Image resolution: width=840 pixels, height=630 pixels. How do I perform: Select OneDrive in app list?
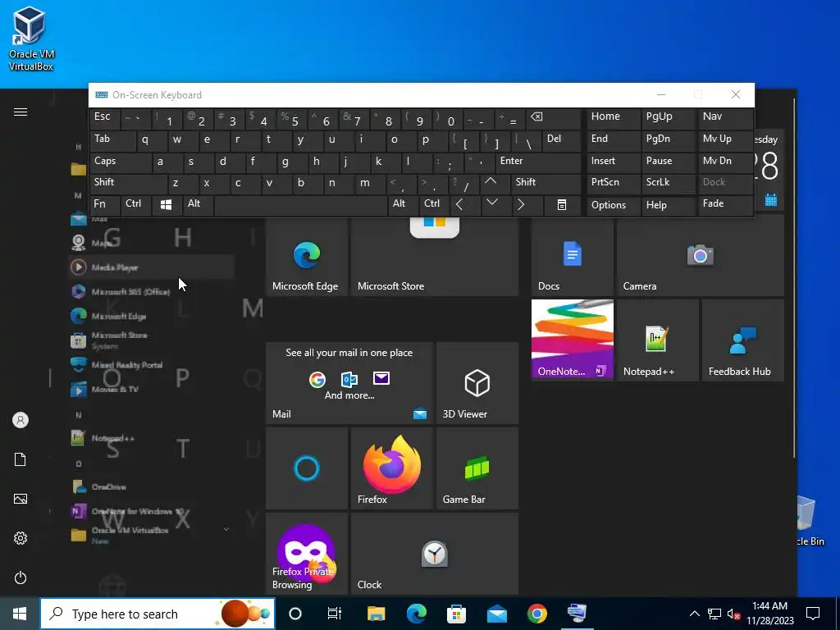click(x=152, y=486)
